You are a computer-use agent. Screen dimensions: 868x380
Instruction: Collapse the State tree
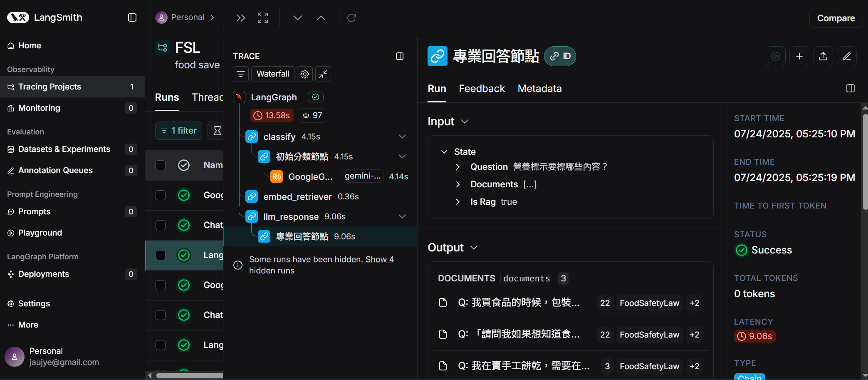click(444, 152)
